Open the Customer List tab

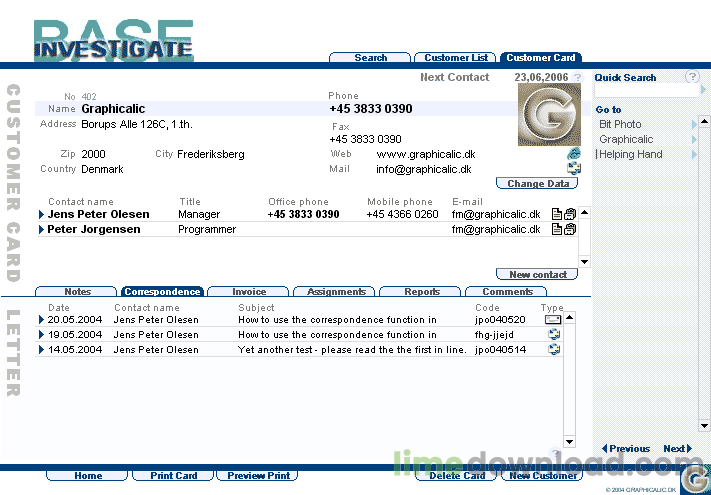click(456, 58)
